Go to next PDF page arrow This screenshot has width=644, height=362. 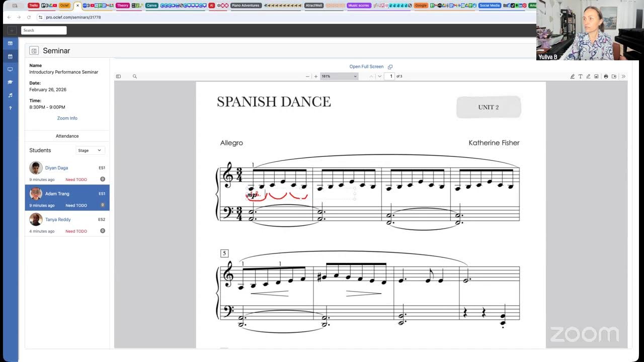click(380, 76)
